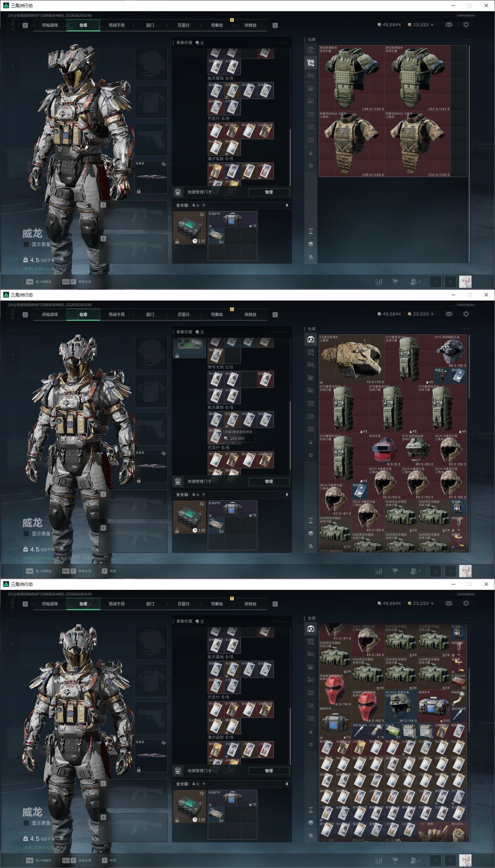The width and height of the screenshot is (495, 868).
Task: Select warehouse home icon in middle window sidebar
Action: click(311, 340)
